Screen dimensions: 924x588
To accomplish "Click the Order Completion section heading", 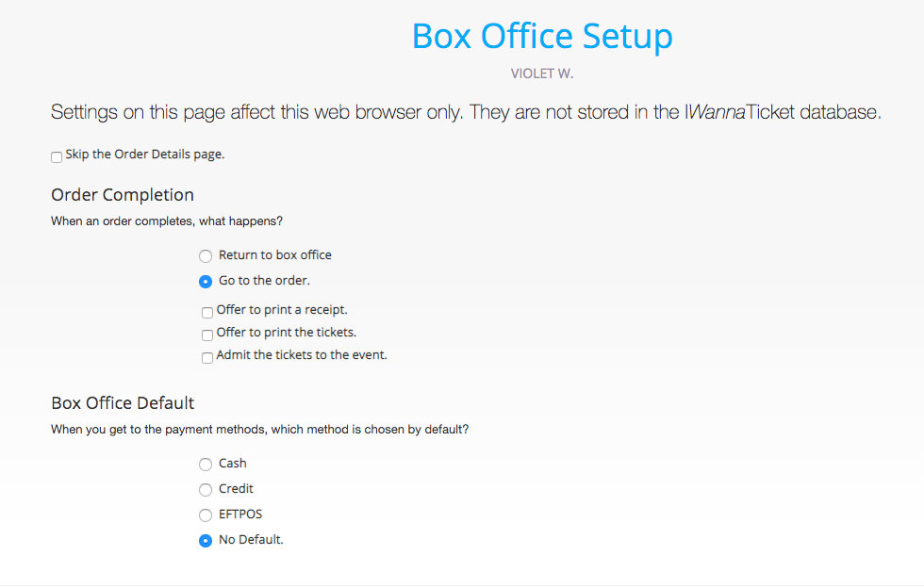I will (123, 195).
